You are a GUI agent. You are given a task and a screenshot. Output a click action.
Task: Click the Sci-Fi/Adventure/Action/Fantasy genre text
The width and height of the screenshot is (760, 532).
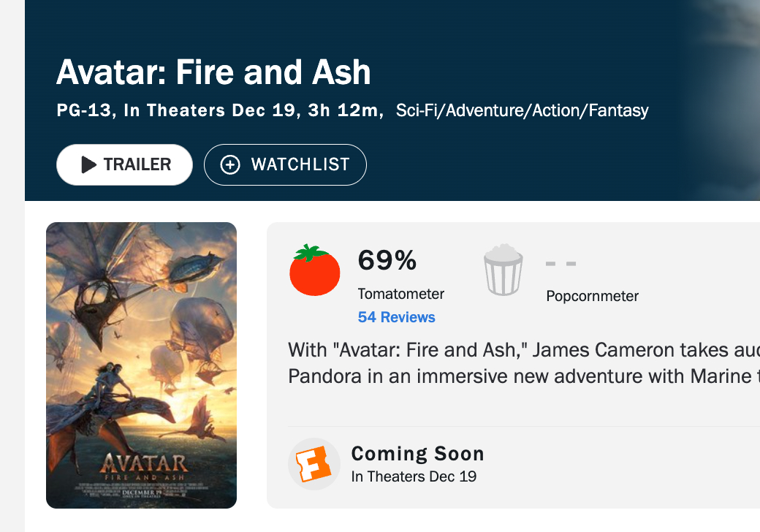[x=522, y=111]
